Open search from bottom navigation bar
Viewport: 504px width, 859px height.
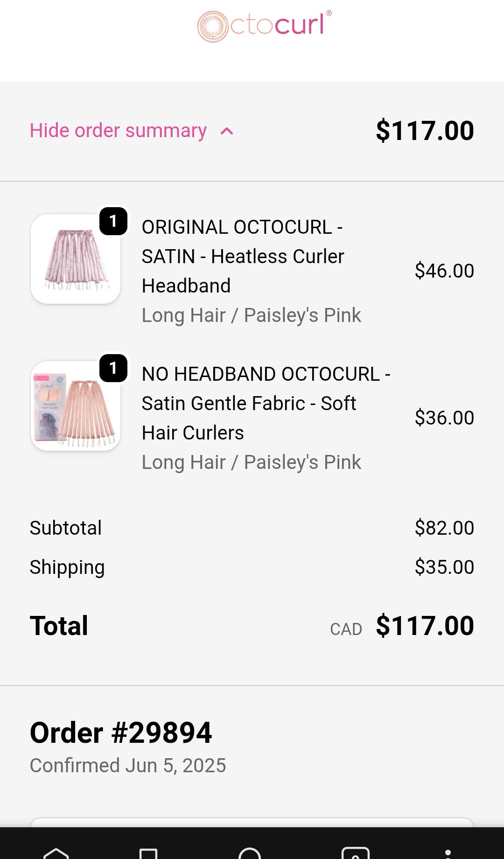point(250,853)
